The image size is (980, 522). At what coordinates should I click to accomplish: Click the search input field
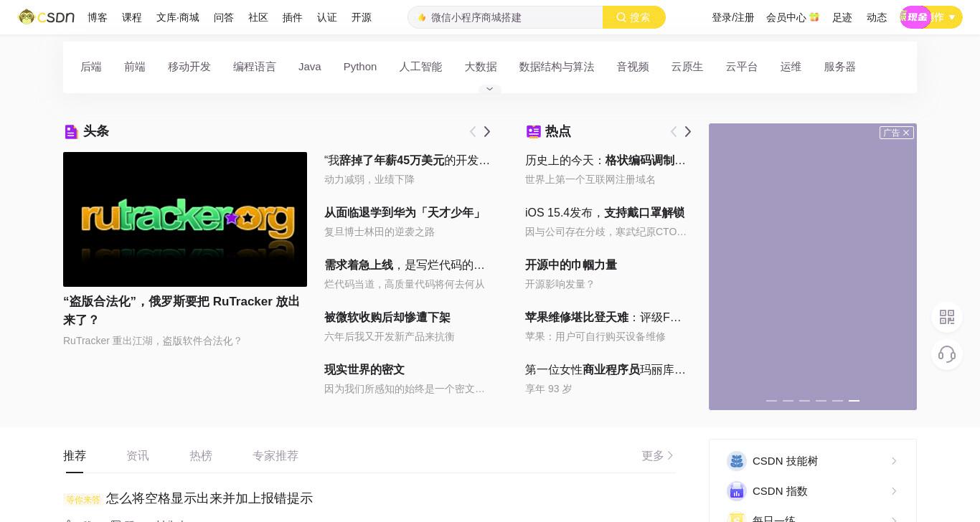click(x=506, y=17)
